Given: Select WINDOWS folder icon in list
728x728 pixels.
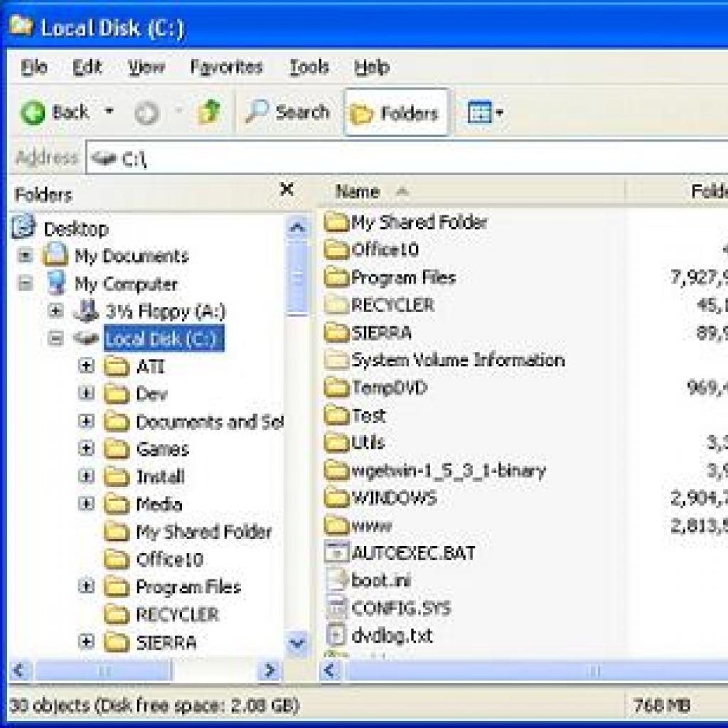Looking at the screenshot, I should tap(336, 498).
